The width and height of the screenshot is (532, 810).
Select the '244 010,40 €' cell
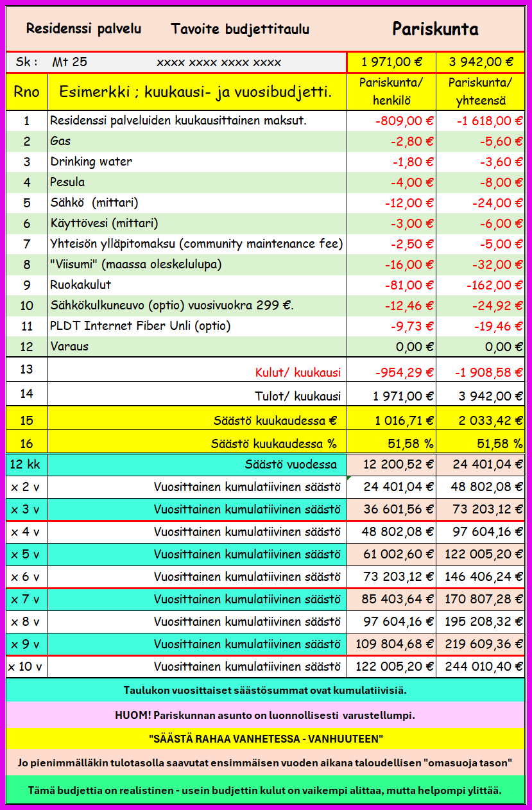(481, 667)
